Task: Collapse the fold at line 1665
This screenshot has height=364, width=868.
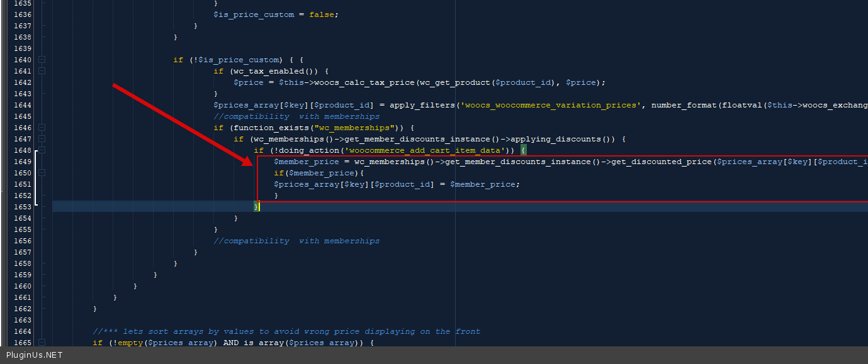Action: pyautogui.click(x=42, y=343)
